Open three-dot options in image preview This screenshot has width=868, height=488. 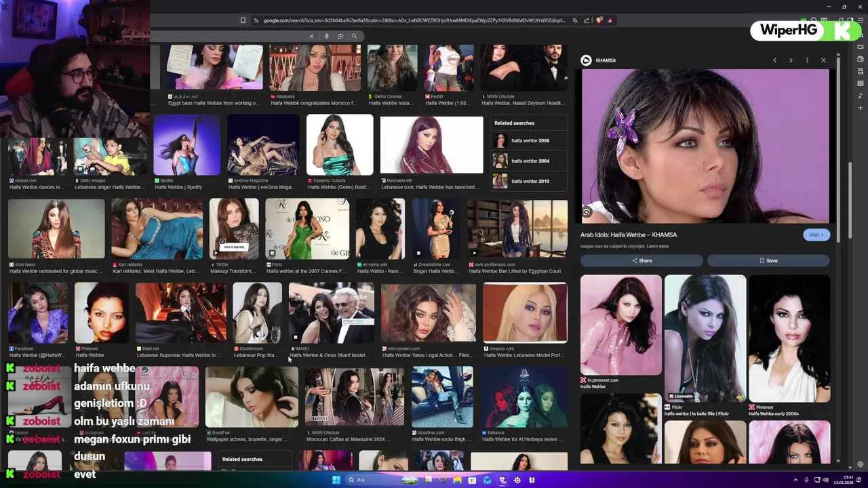coord(807,60)
